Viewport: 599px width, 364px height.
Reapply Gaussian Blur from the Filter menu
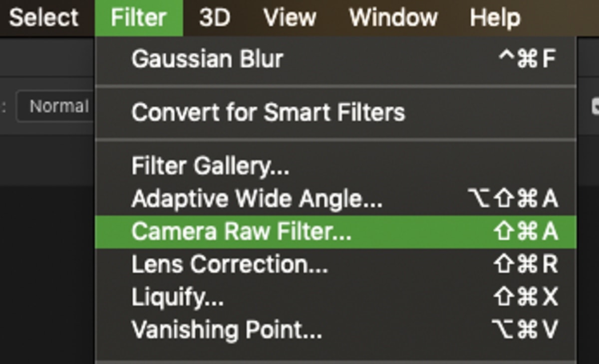point(335,59)
